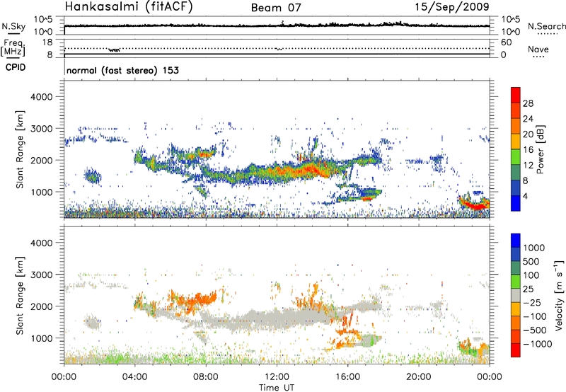566x392 pixels.
Task: Click the Nave legend label
Action: pyautogui.click(x=538, y=50)
